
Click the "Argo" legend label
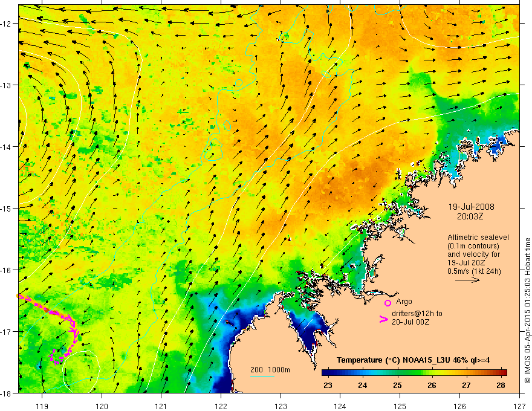click(404, 302)
